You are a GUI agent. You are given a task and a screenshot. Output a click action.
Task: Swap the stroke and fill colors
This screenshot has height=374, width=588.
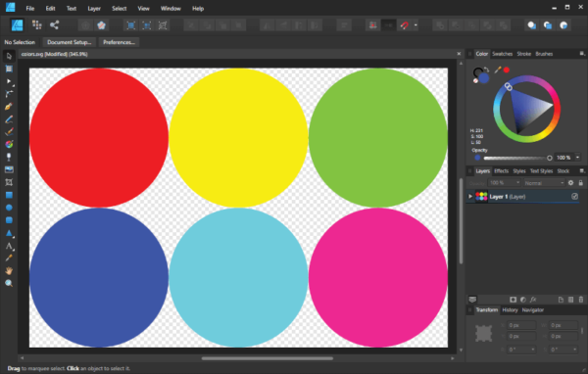486,70
